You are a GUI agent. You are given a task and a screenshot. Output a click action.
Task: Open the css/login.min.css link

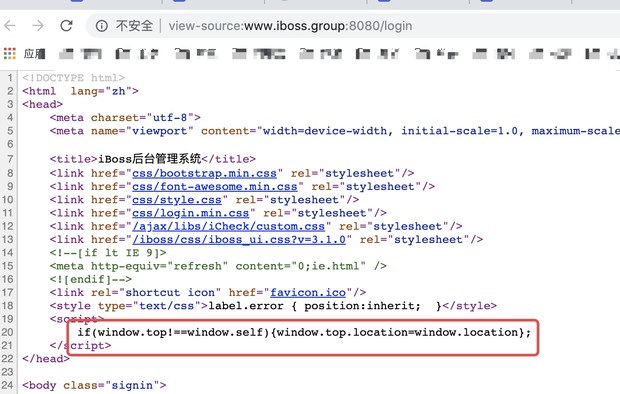(191, 213)
